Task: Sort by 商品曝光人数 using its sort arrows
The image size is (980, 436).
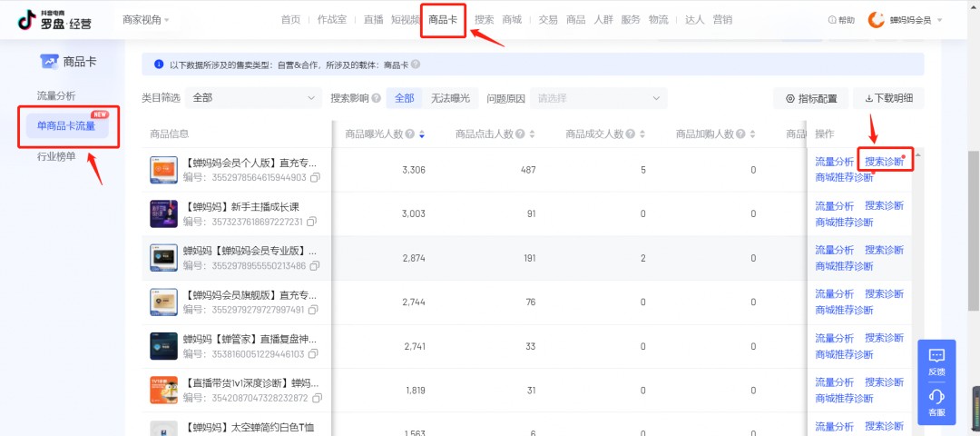Action: (x=423, y=134)
